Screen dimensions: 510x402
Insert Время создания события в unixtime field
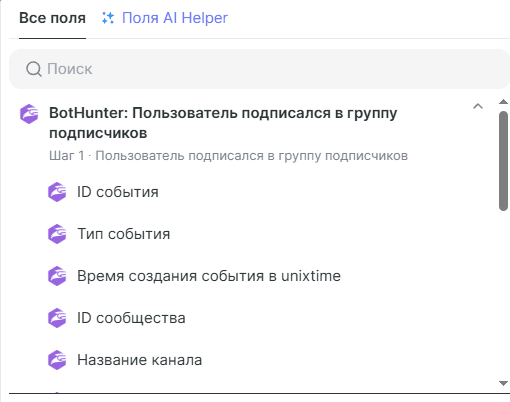click(209, 276)
